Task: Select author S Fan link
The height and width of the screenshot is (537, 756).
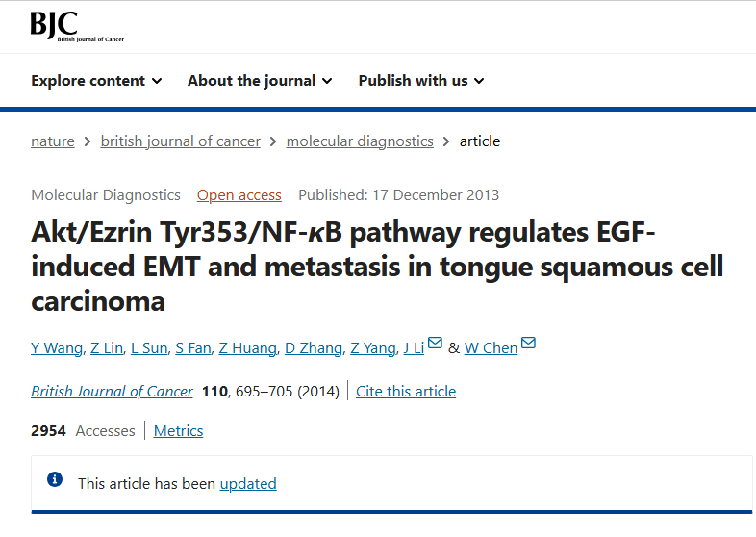Action: [x=193, y=347]
